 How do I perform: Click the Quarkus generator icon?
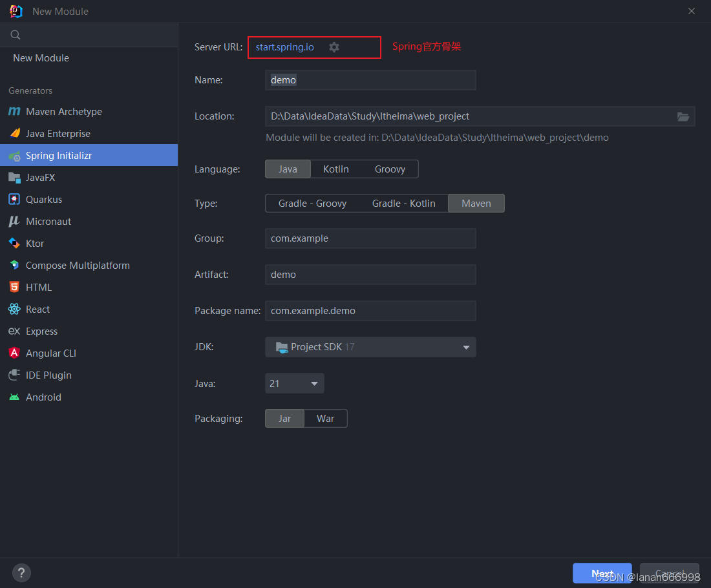[x=14, y=200]
